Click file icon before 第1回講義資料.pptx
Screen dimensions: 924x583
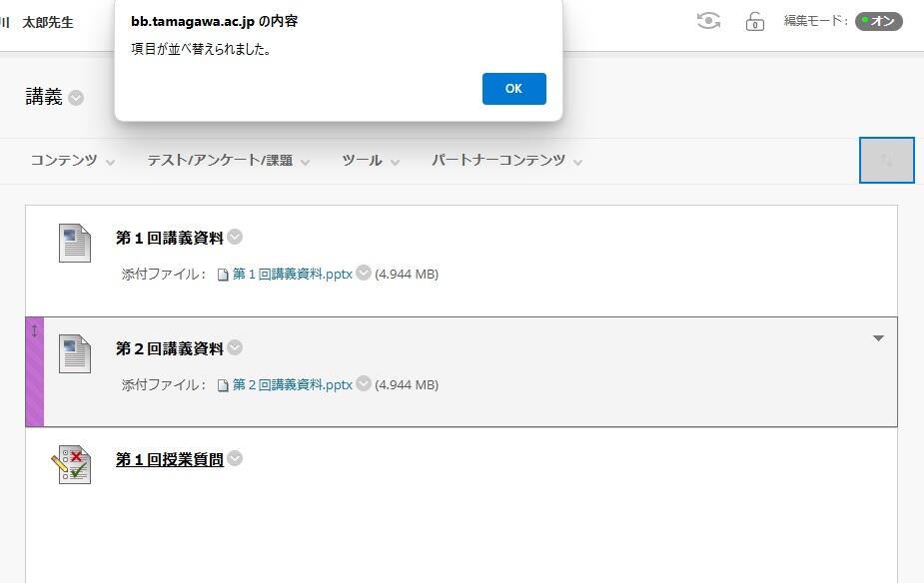tap(223, 275)
